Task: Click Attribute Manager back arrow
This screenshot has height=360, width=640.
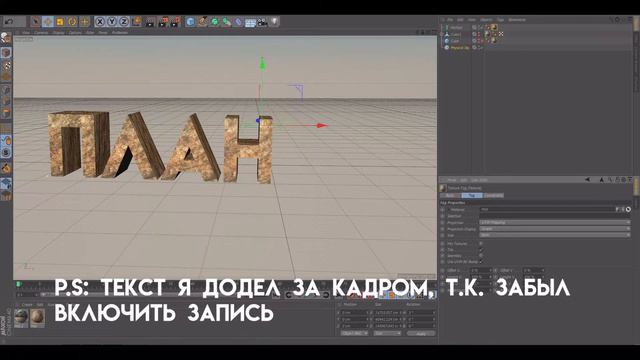Action: [x=587, y=180]
